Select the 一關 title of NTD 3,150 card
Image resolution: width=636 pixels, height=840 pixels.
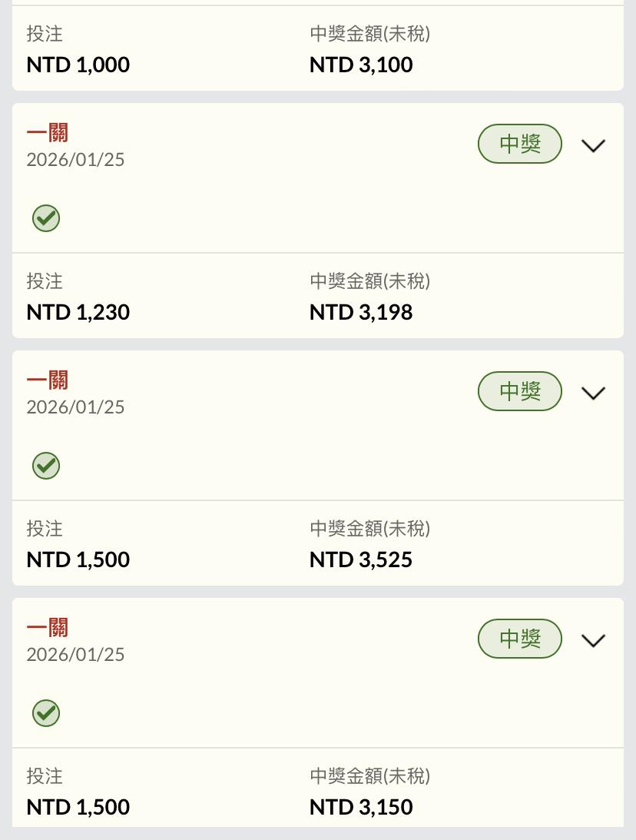pyautogui.click(x=48, y=628)
